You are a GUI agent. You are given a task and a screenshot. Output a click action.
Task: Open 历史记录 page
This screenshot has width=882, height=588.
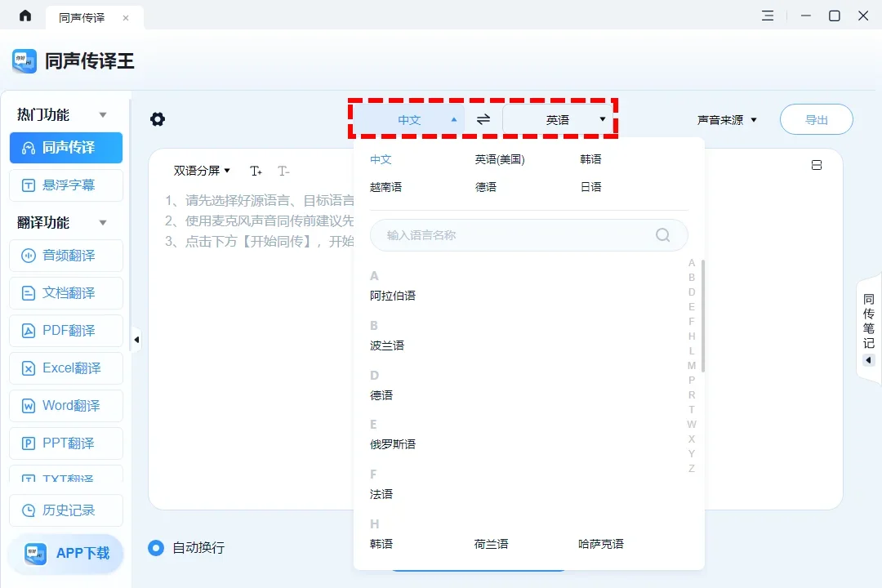[66, 510]
